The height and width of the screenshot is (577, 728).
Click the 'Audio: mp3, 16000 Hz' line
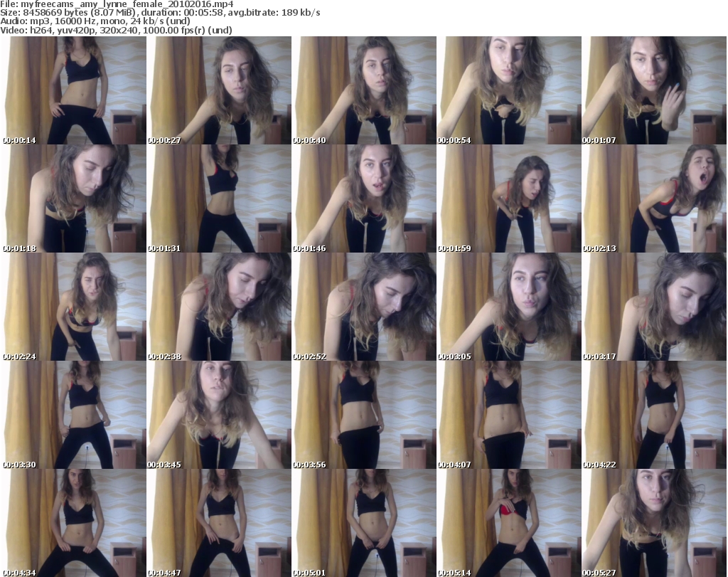(x=95, y=21)
